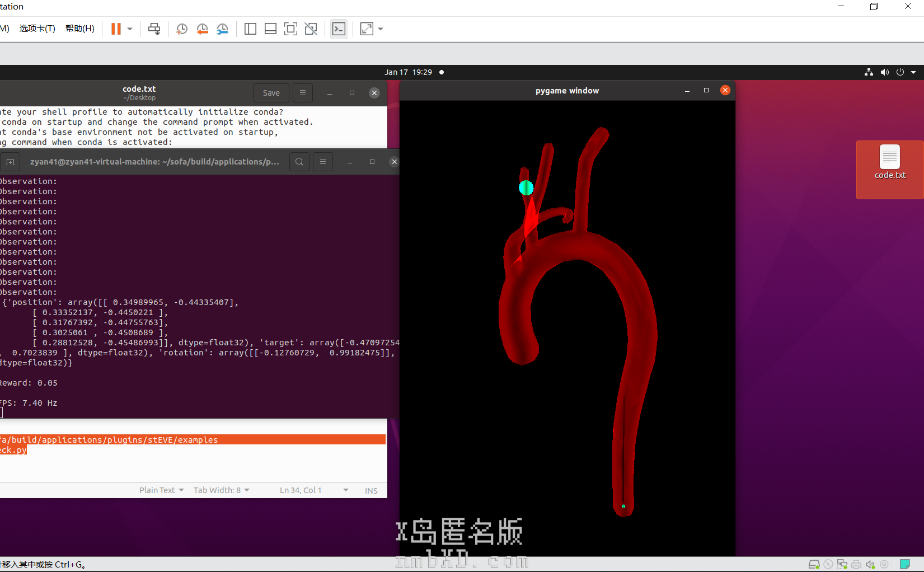Toggle INS overwrite mode in status bar
This screenshot has width=924, height=572.
(x=371, y=490)
